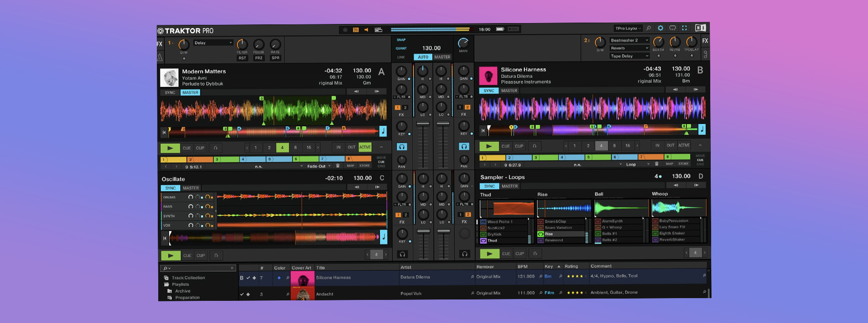Click FRZ button in FX unit 1
This screenshot has height=323, width=868.
(x=259, y=58)
